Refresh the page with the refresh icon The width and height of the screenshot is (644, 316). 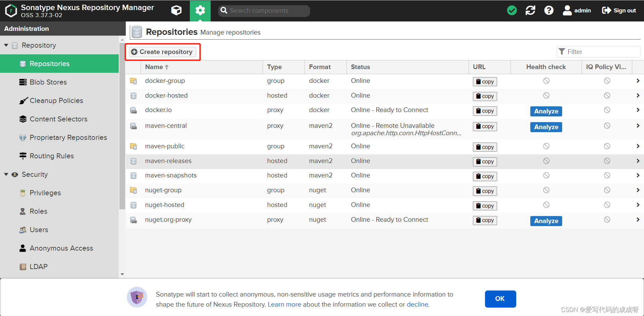click(x=530, y=10)
